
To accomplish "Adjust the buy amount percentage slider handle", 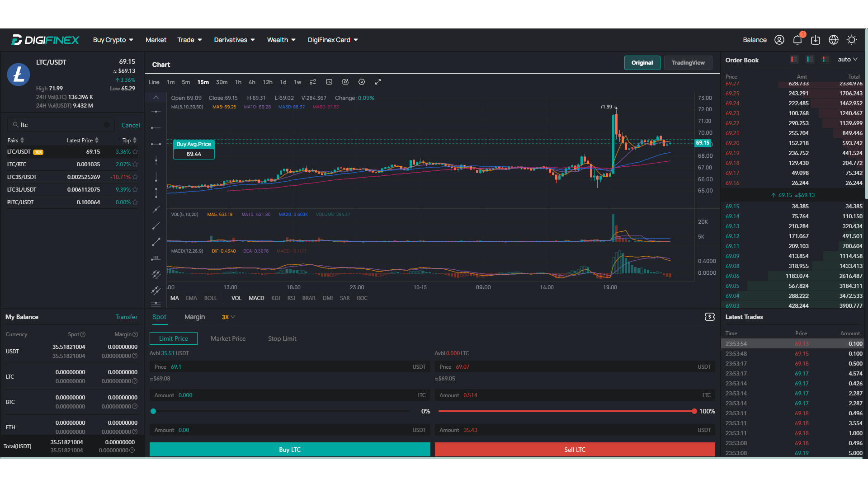I will click(153, 411).
